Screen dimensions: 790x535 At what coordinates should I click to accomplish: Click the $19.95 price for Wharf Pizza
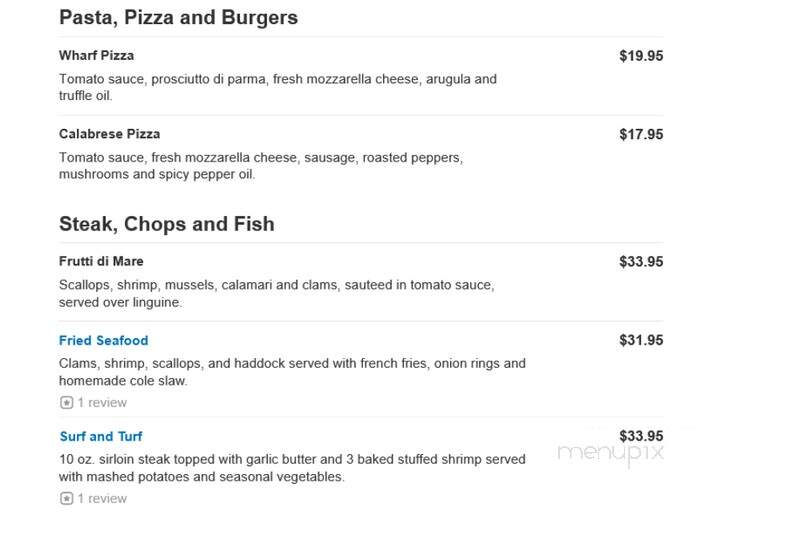coord(641,56)
